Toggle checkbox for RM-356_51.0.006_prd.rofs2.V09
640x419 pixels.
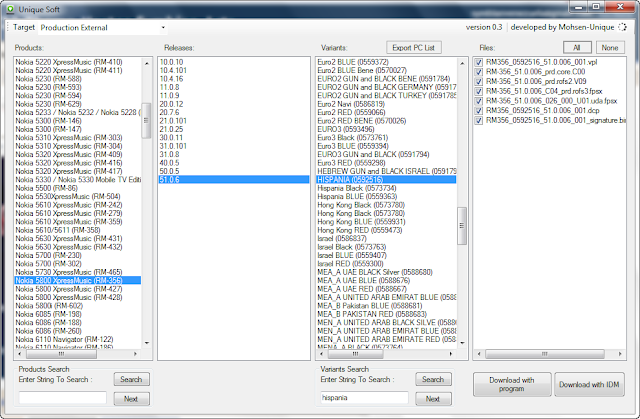(x=479, y=82)
